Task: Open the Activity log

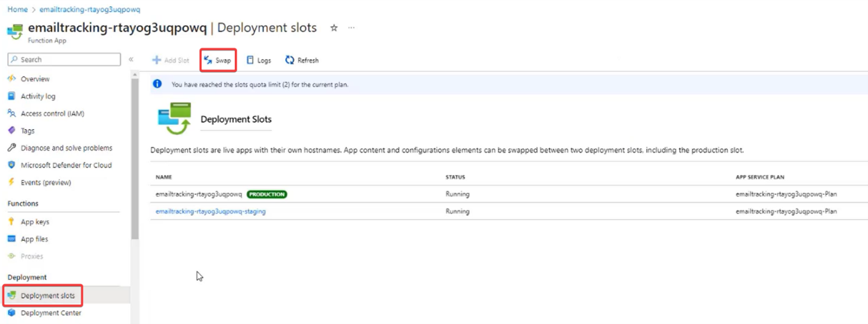Action: [38, 96]
